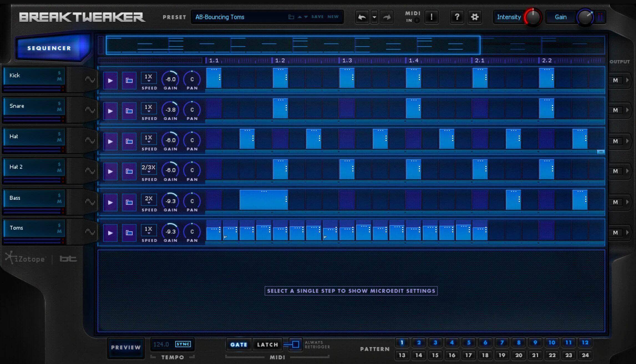Screen dimensions: 636x364
Task: Select pattern 12
Action: click(585, 343)
